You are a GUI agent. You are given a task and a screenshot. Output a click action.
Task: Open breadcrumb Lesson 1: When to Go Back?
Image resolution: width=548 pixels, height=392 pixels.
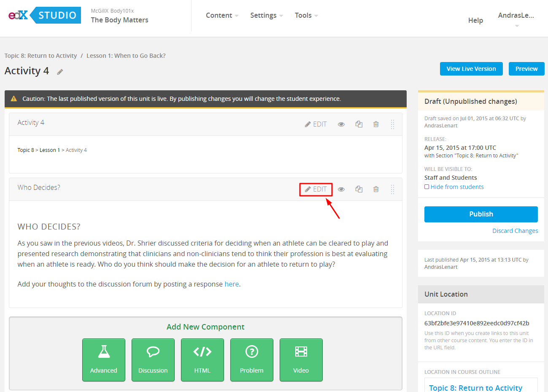click(x=126, y=56)
